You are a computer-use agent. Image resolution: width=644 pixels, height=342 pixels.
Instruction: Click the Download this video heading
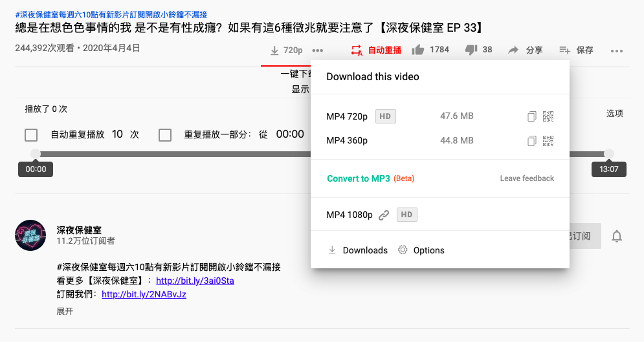click(373, 77)
